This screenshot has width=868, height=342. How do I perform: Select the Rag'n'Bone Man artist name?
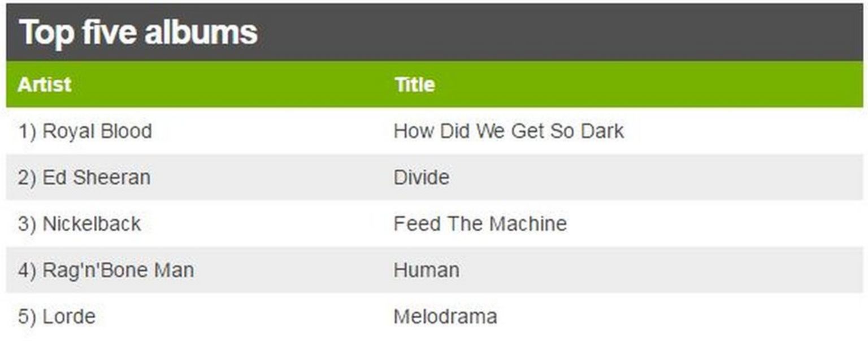(118, 270)
